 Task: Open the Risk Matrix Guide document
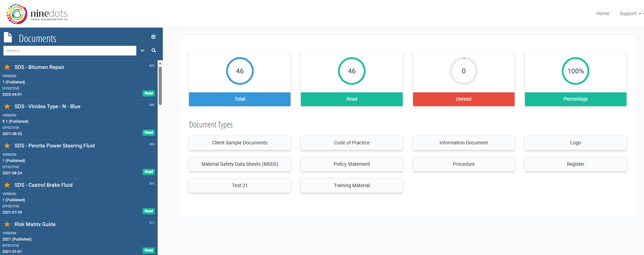(35, 224)
